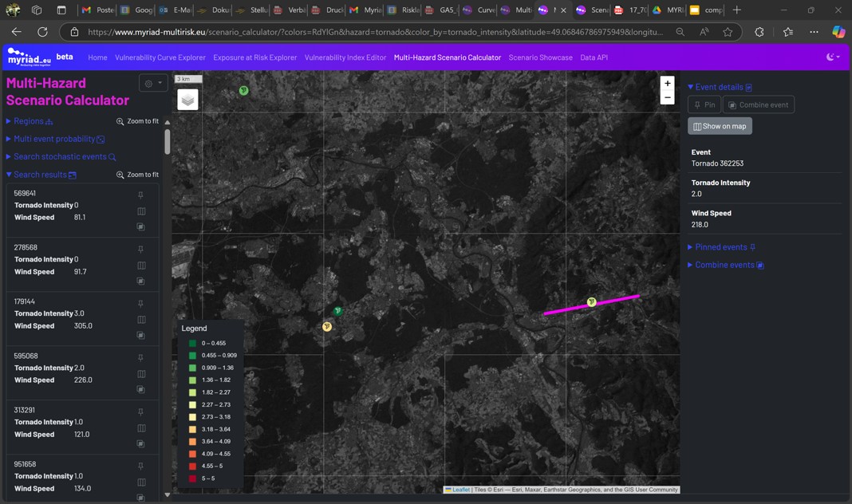Toggle Show on map button

[x=720, y=126]
